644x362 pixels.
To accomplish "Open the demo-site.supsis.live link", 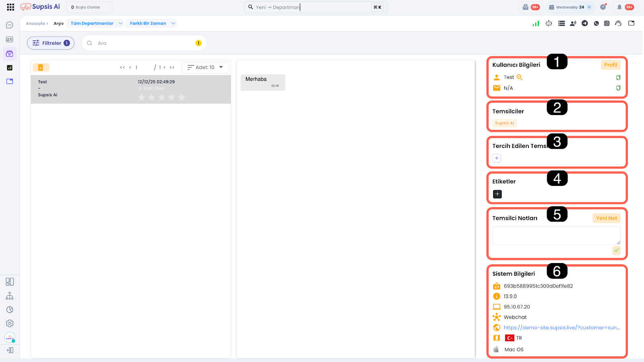I will (x=561, y=328).
